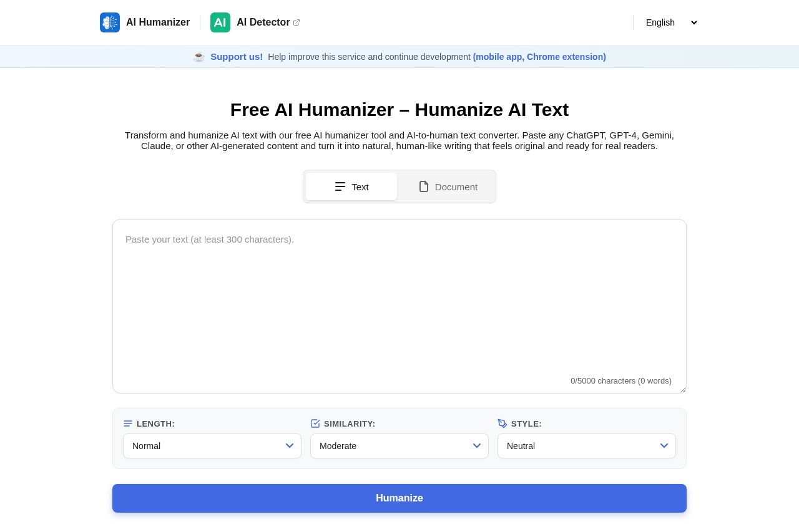Screen dimensions: 799x532
Task: Open the Similarity dropdown showing Moderate
Action: [399, 446]
